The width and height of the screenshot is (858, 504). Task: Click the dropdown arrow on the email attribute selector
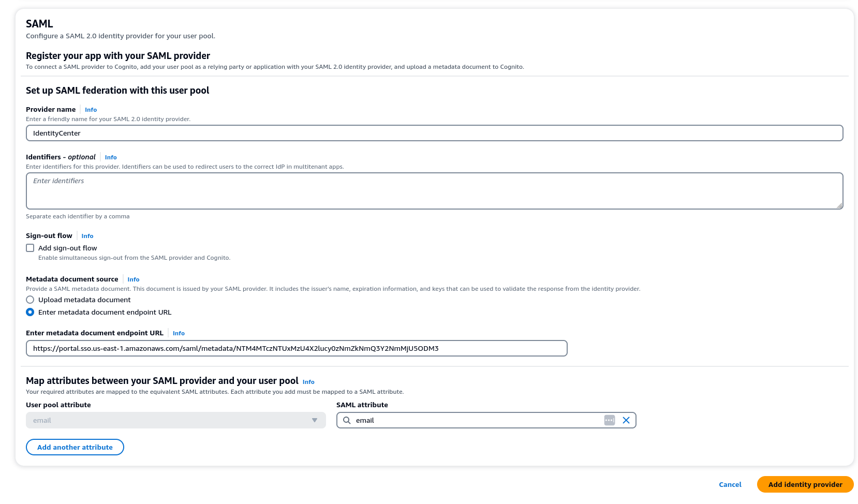coord(315,420)
